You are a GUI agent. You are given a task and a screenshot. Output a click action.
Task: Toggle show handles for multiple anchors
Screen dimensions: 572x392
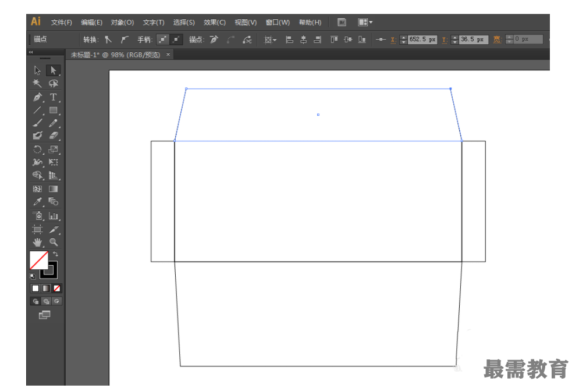click(x=163, y=40)
